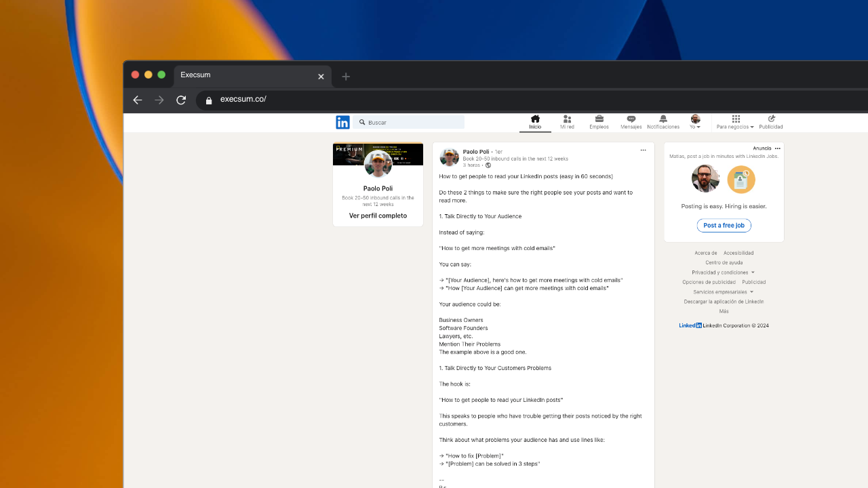
Task: Open the ad's three-dot options menu
Action: pyautogui.click(x=778, y=148)
